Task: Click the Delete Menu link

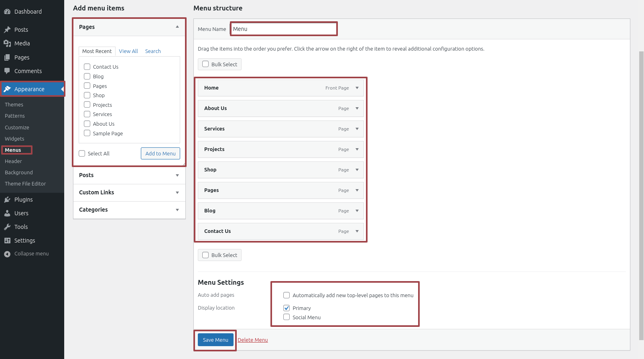Action: [253, 340]
